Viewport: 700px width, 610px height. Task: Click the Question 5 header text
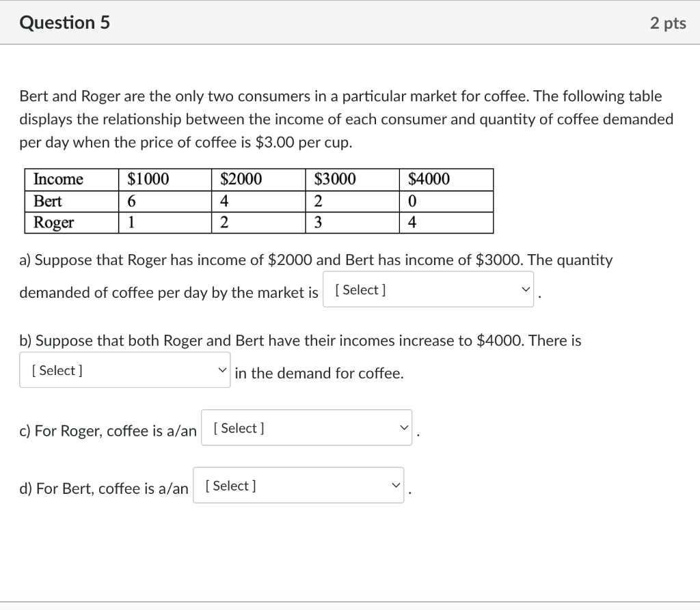pos(65,22)
